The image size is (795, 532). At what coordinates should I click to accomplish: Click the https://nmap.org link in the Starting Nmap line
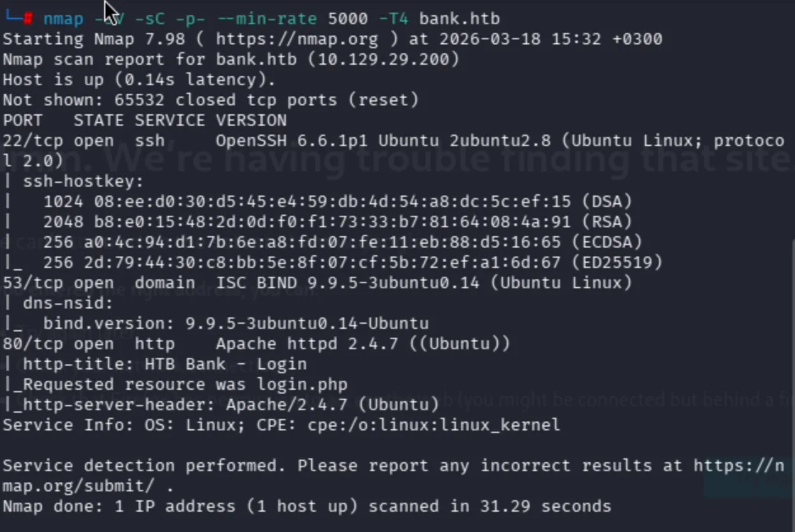(297, 39)
